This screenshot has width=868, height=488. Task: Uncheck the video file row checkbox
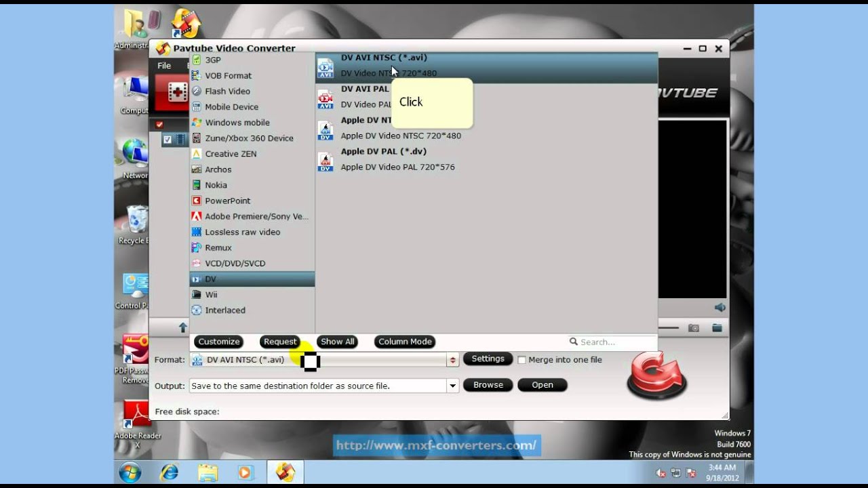(x=167, y=140)
